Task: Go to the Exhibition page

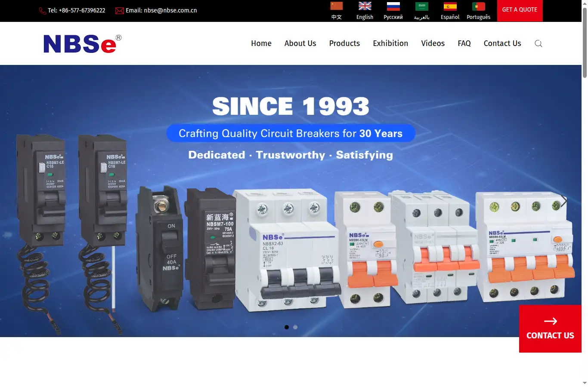Action: (390, 43)
